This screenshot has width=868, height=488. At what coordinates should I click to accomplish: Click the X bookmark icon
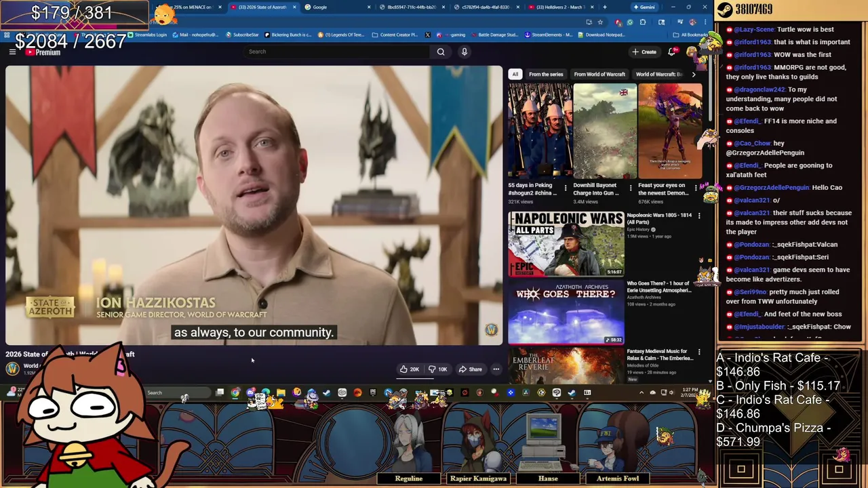coord(427,35)
